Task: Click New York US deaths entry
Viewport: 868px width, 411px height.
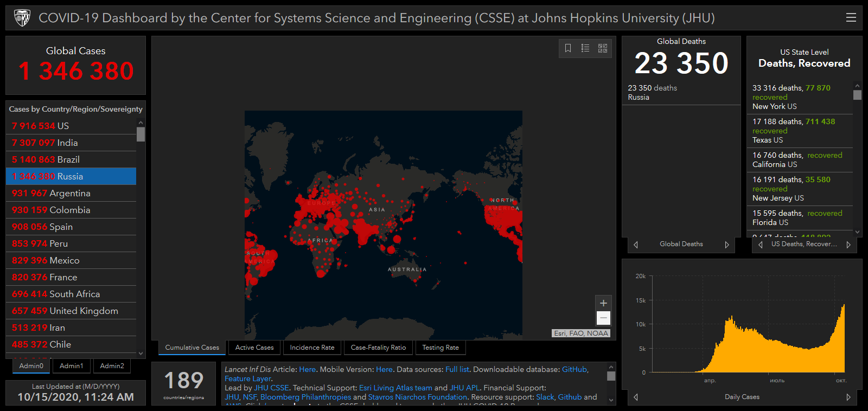Action: (x=800, y=97)
